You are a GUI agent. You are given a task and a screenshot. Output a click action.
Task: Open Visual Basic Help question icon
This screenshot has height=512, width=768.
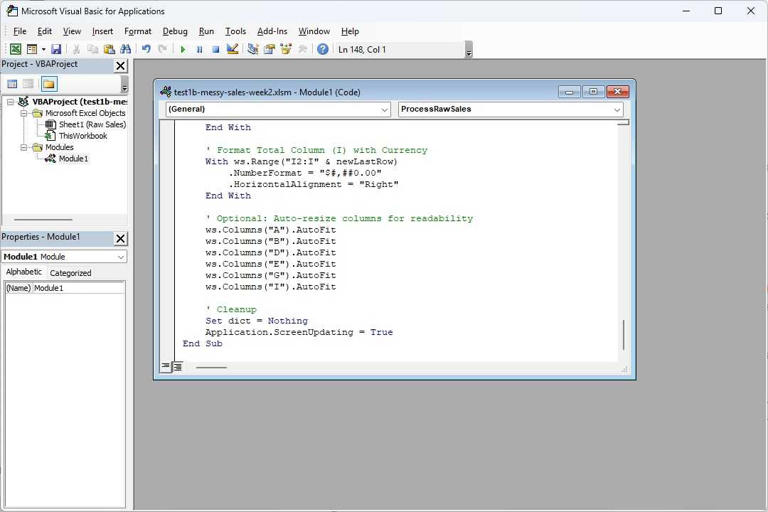click(x=322, y=49)
